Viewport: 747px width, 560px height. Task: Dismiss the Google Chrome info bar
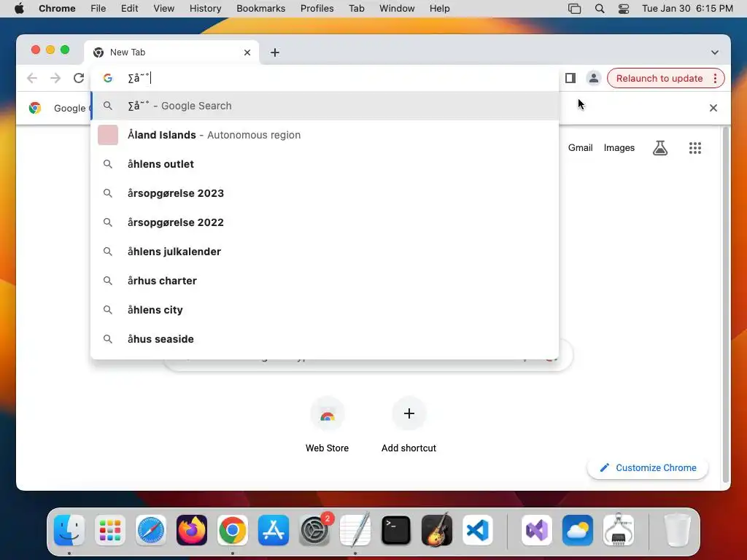(713, 108)
